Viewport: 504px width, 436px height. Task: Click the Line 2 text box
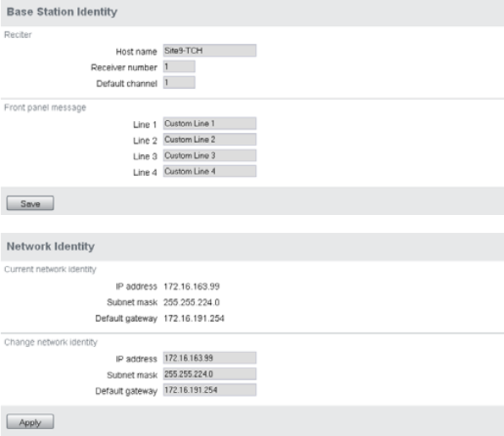coord(209,140)
